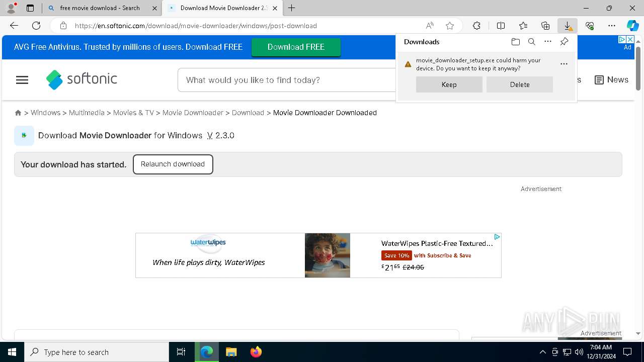This screenshot has width=644, height=362.
Task: Click the Movie Downloader app icon
Action: tap(24, 135)
